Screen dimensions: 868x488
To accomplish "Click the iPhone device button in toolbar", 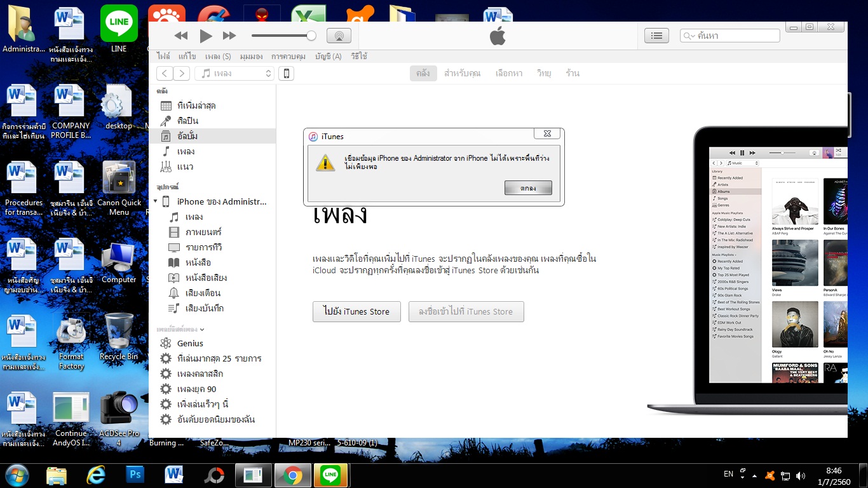I will 287,74.
